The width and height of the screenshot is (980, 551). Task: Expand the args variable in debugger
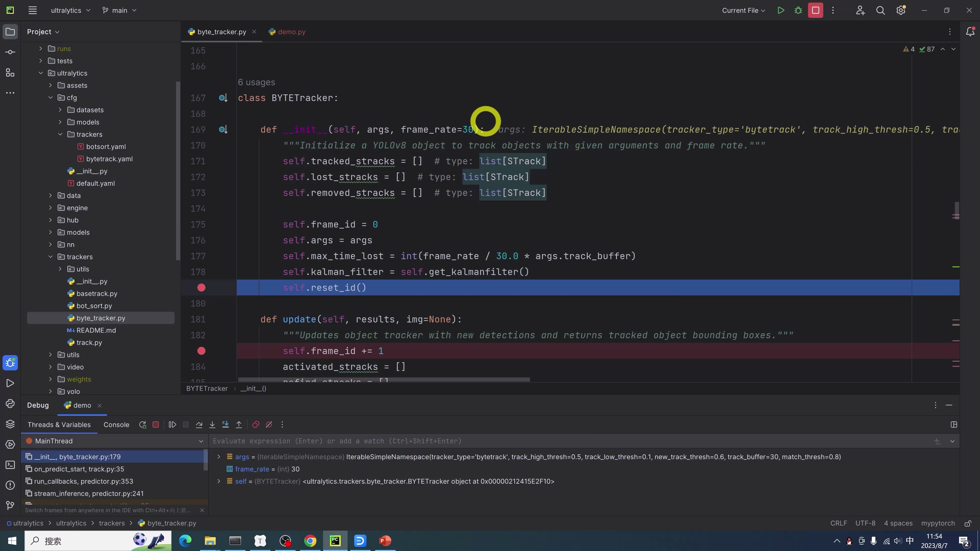pos(219,457)
